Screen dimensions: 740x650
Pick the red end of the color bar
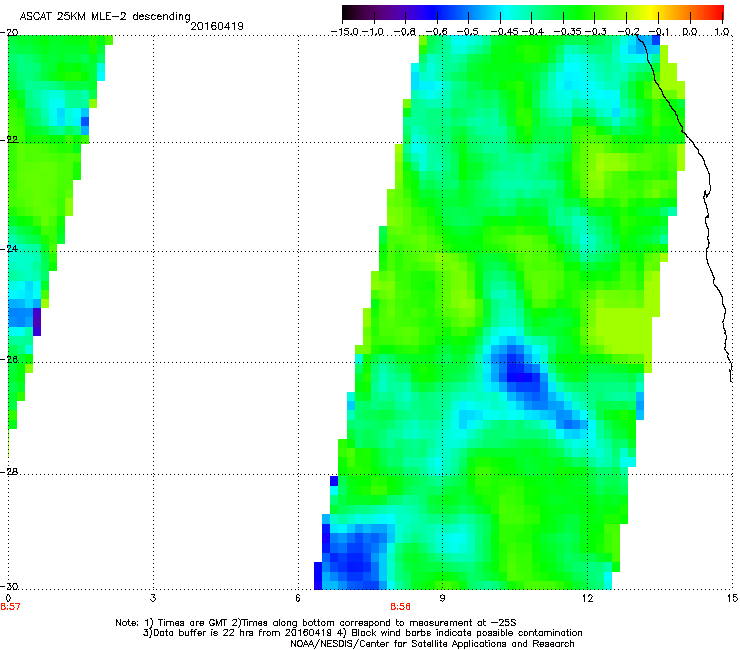716,13
